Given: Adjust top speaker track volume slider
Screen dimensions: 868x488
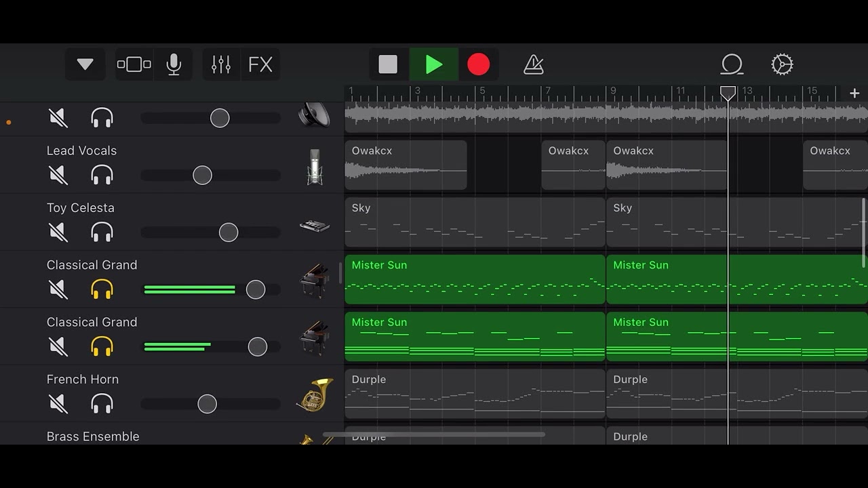Looking at the screenshot, I should click(x=220, y=119).
